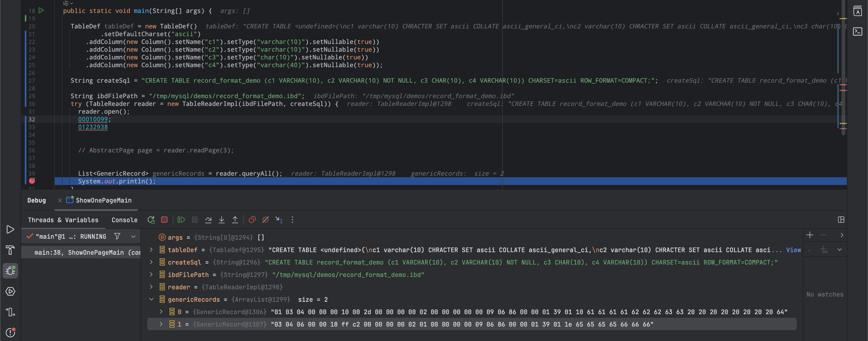Screen dimensions: 868x341
Task: Resume program execution
Action: coord(181,220)
